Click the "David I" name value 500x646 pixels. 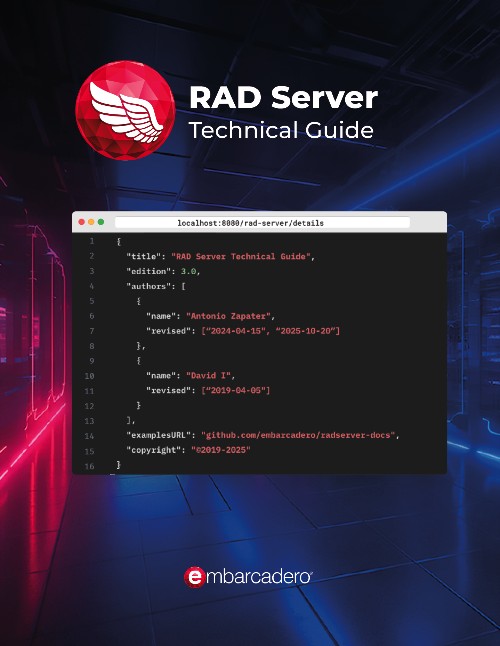(208, 375)
